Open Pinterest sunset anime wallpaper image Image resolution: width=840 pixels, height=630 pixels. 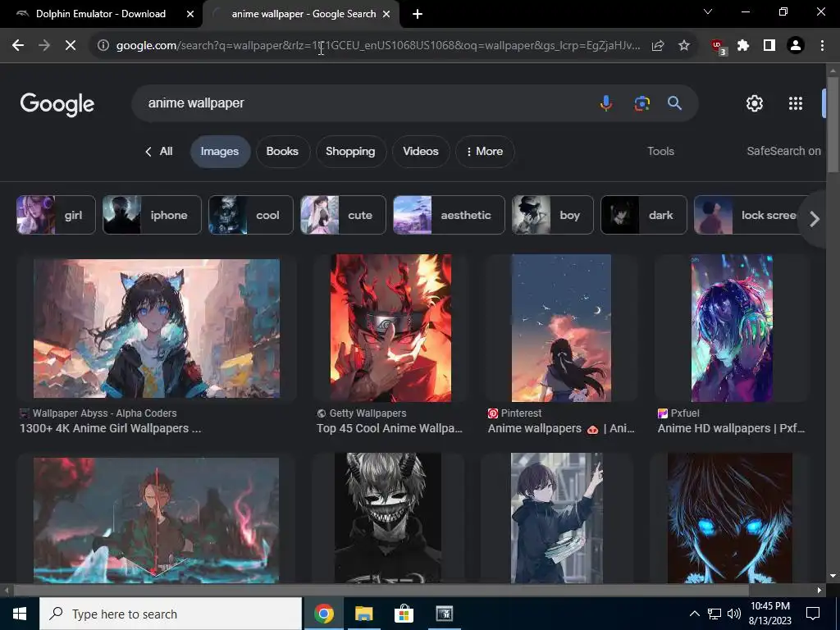561,328
